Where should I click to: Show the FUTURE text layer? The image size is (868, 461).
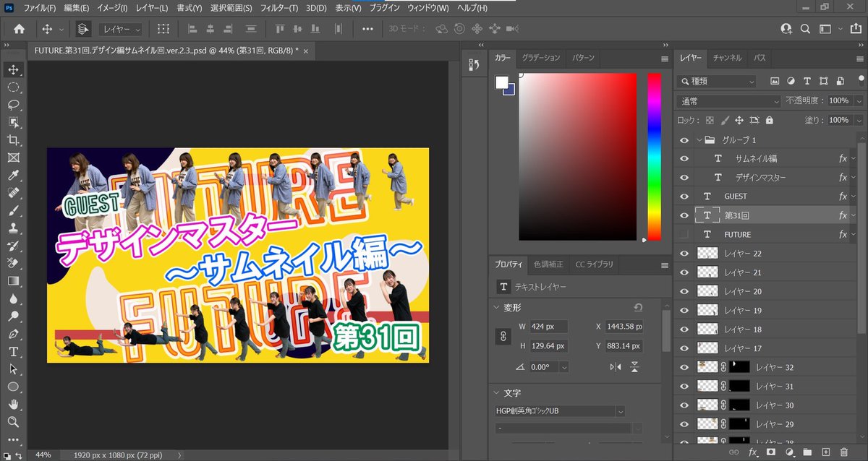(x=684, y=233)
